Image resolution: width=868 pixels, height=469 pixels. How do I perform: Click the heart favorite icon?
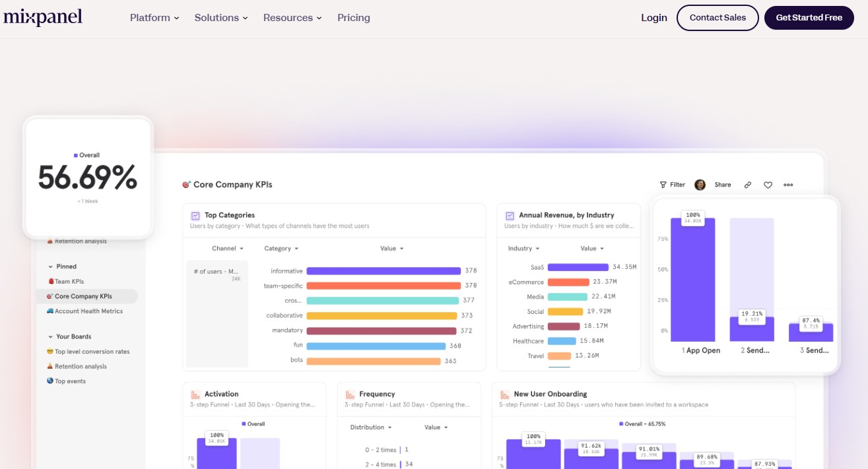pos(768,185)
